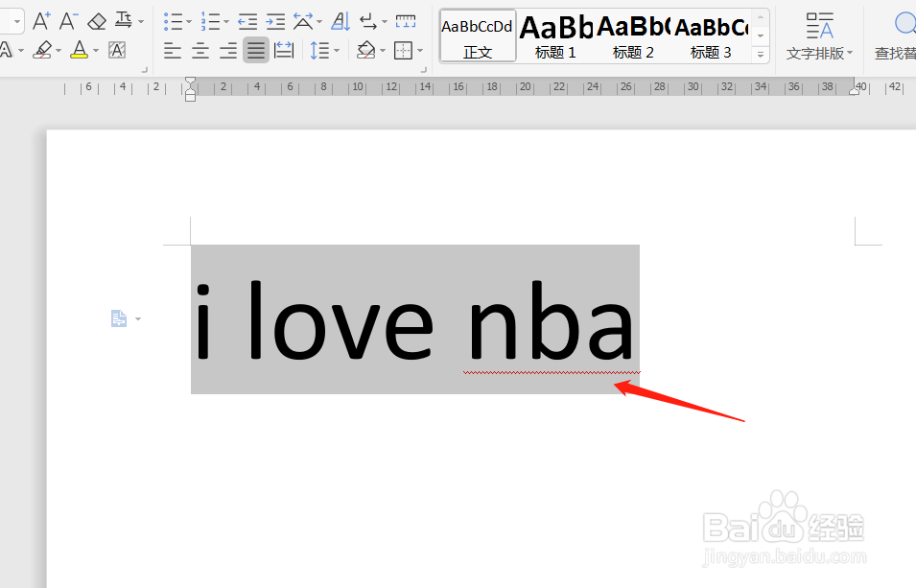The width and height of the screenshot is (916, 588).
Task: Click the sort icon
Action: [341, 22]
